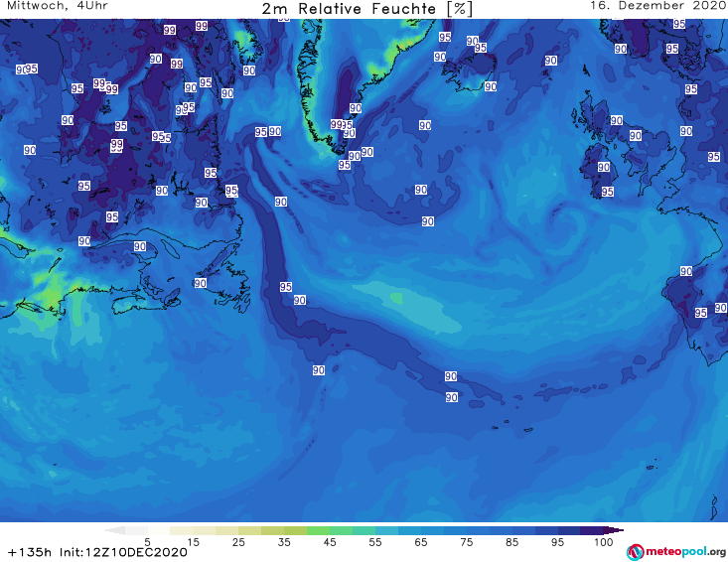Screen dimensions: 728x562
Task: Click legend tick value 75
Action: (466, 542)
